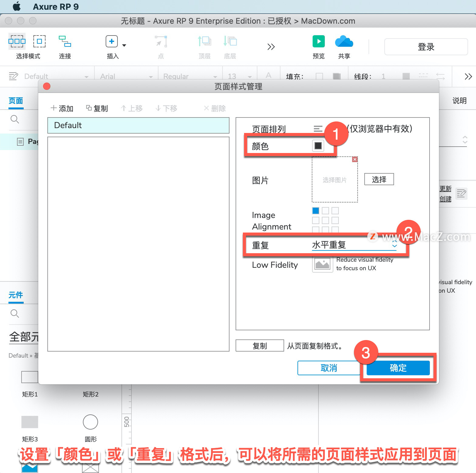Click the line pattern icon
This screenshot has height=473, width=476.
(423, 76)
